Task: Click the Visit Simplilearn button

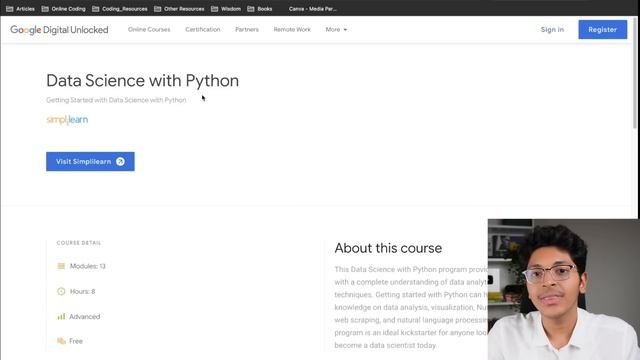Action: 90,162
